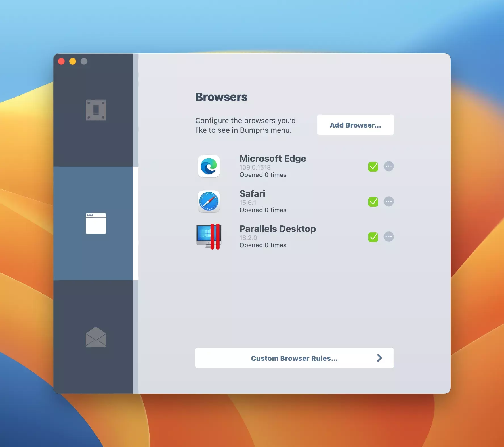The image size is (504, 447).
Task: Click the Edge version 109.0.1518 text
Action: click(x=255, y=167)
